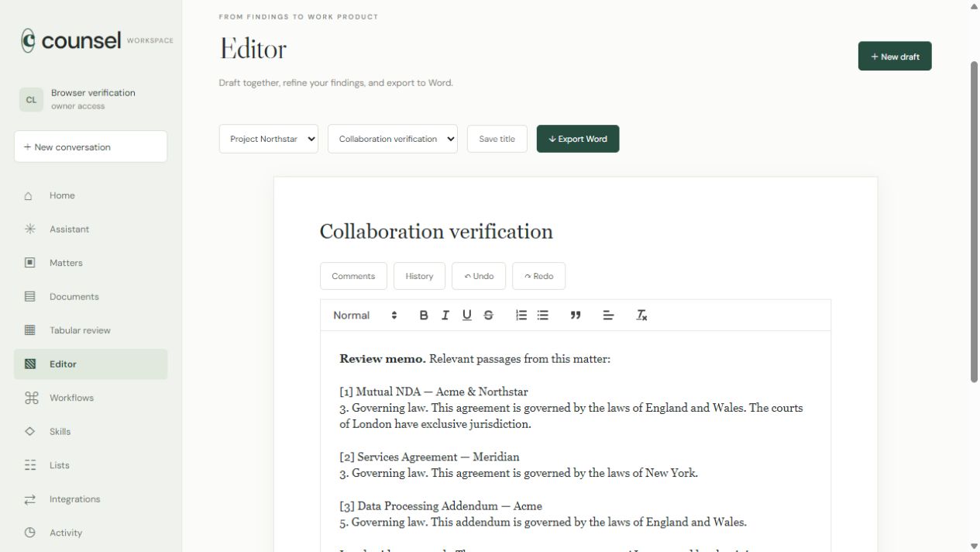980x552 pixels.
Task: Click the scrollbar down arrow
Action: point(975,546)
